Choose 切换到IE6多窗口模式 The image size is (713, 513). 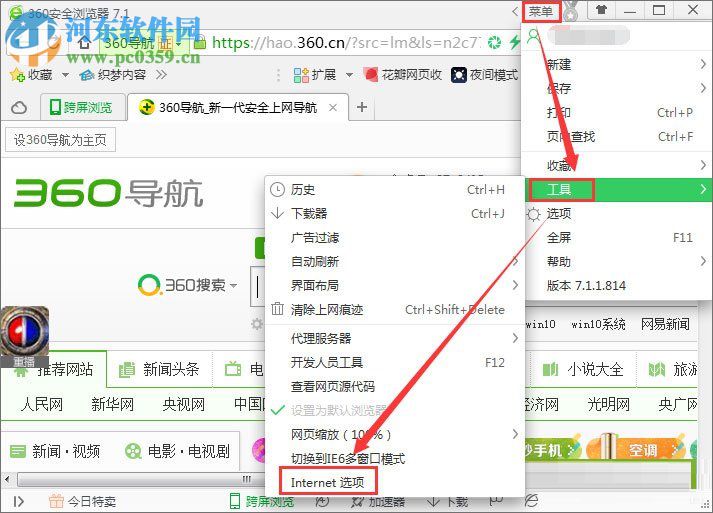point(393,458)
